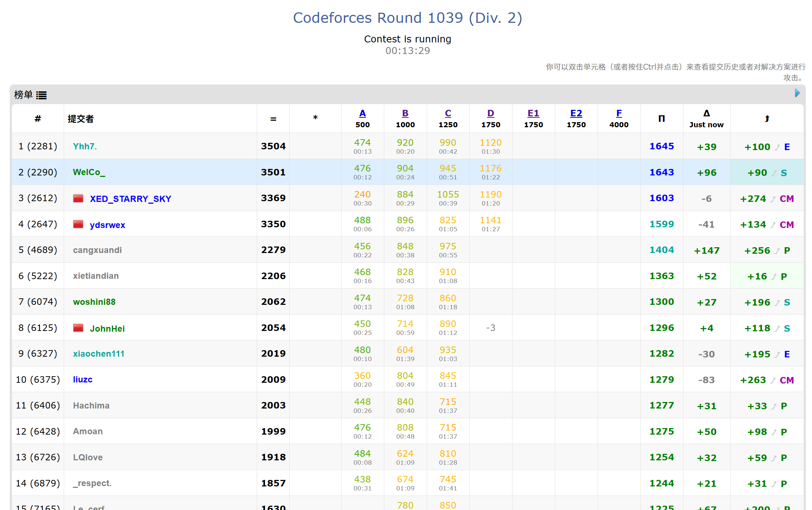Click Amoan's total score 1999
This screenshot has width=812, height=510.
point(273,431)
